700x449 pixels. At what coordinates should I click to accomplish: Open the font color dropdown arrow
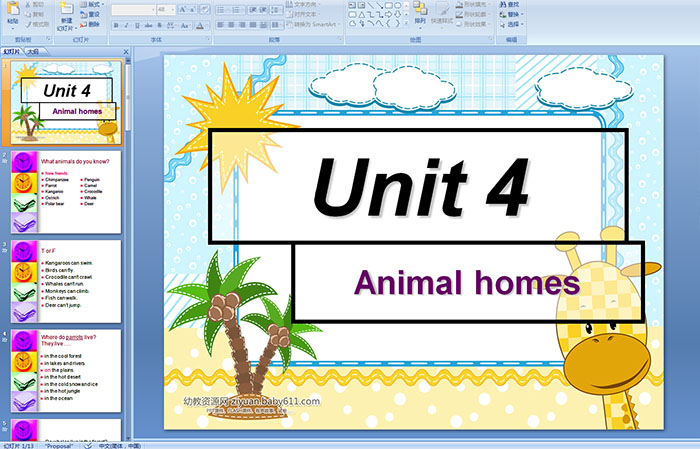(208, 25)
